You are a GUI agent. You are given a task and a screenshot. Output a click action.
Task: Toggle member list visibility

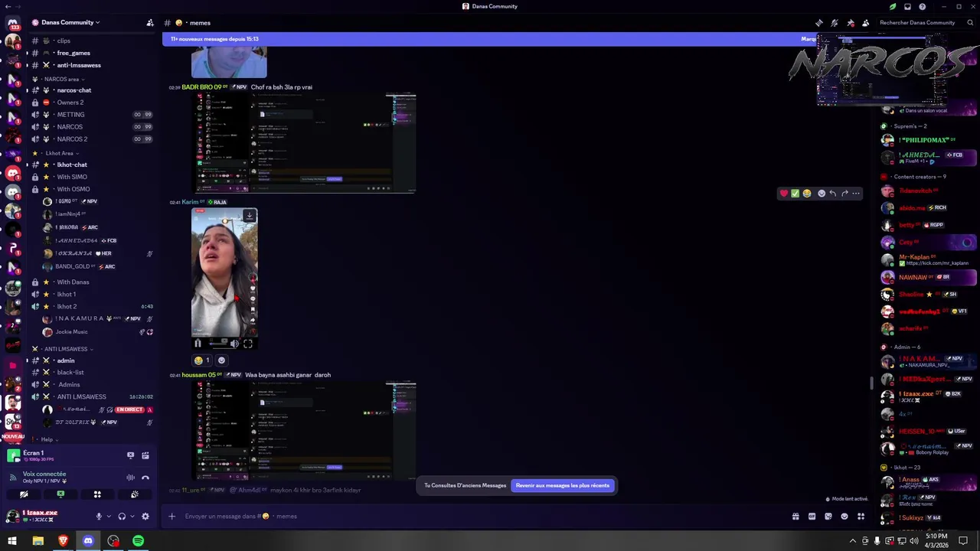(x=866, y=23)
